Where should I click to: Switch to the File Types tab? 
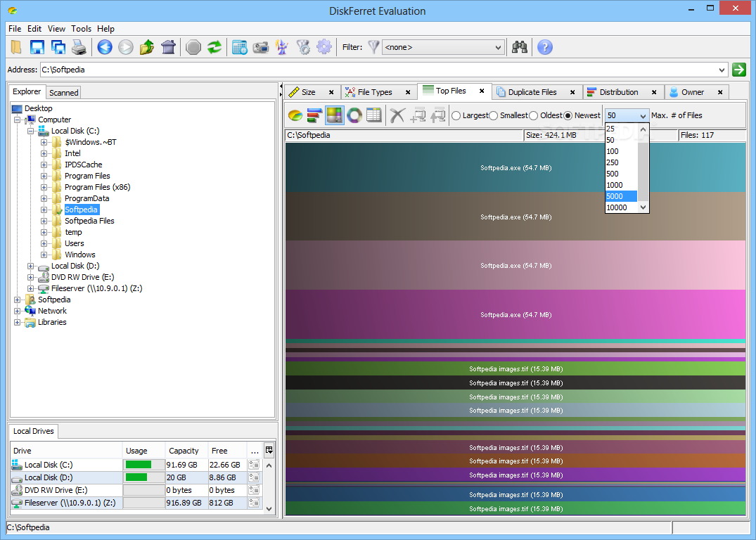coord(375,92)
